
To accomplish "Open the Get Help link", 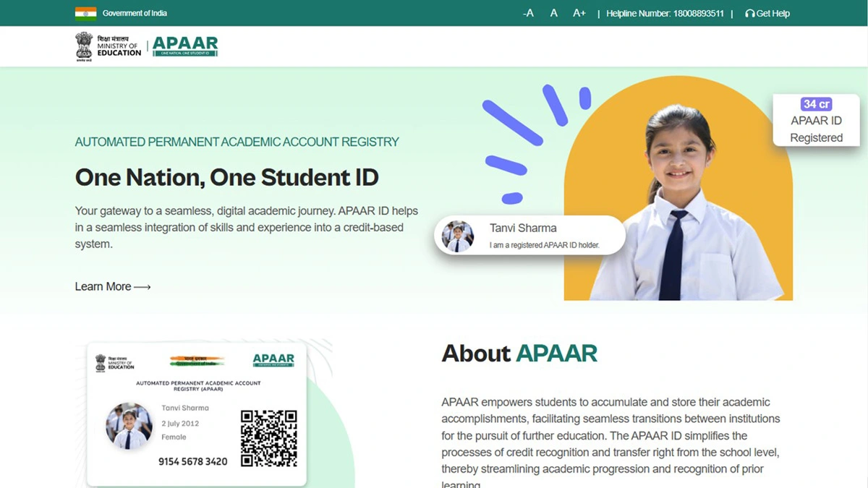I will (773, 13).
